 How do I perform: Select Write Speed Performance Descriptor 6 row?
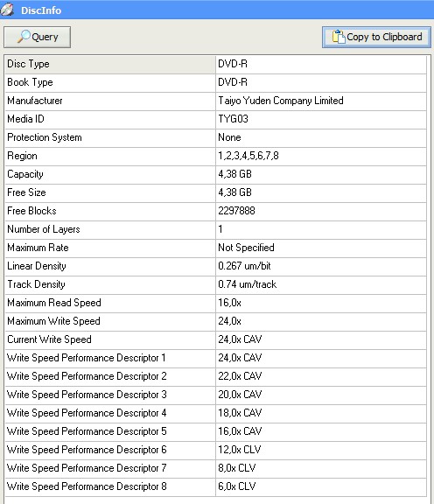click(x=216, y=450)
